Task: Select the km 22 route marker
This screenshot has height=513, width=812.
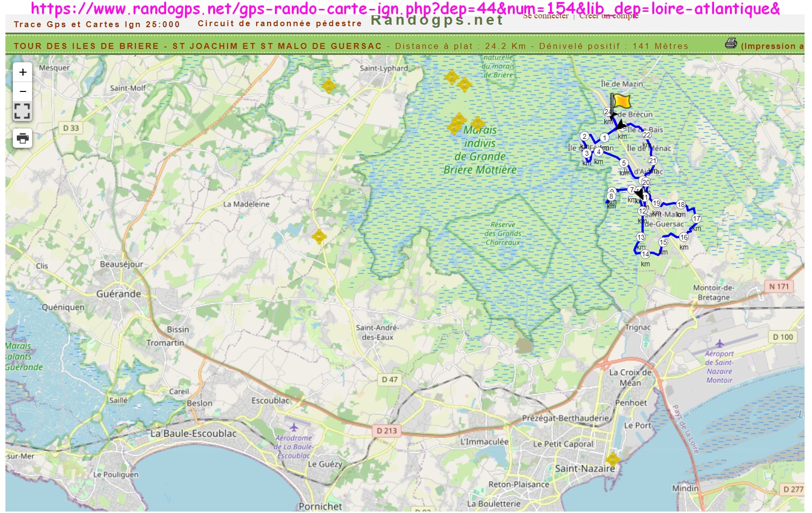Action: pos(646,135)
